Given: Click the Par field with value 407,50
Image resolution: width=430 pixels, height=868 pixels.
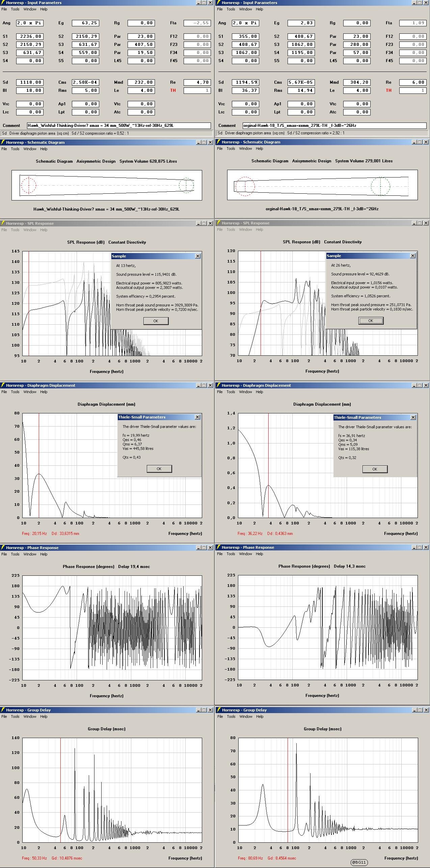Looking at the screenshot, I should coord(141,45).
